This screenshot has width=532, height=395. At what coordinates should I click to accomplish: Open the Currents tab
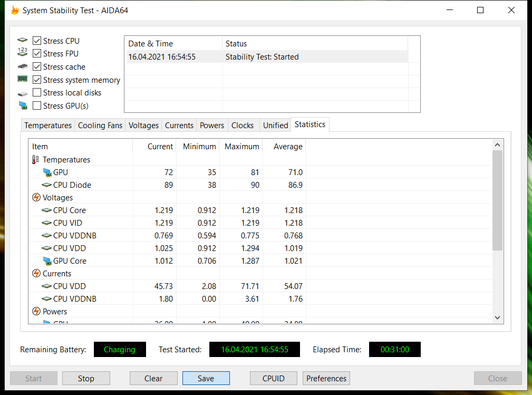point(179,125)
